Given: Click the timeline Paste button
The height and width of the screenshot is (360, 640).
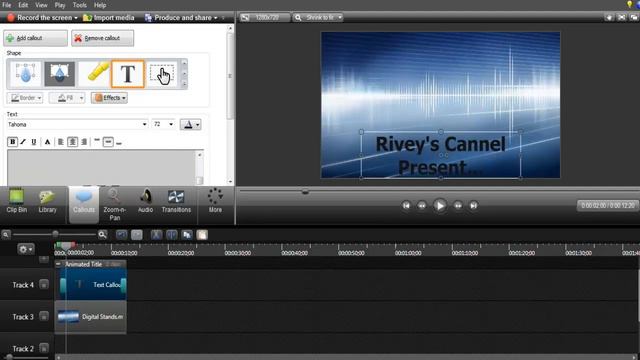Looking at the screenshot, I should click(202, 235).
